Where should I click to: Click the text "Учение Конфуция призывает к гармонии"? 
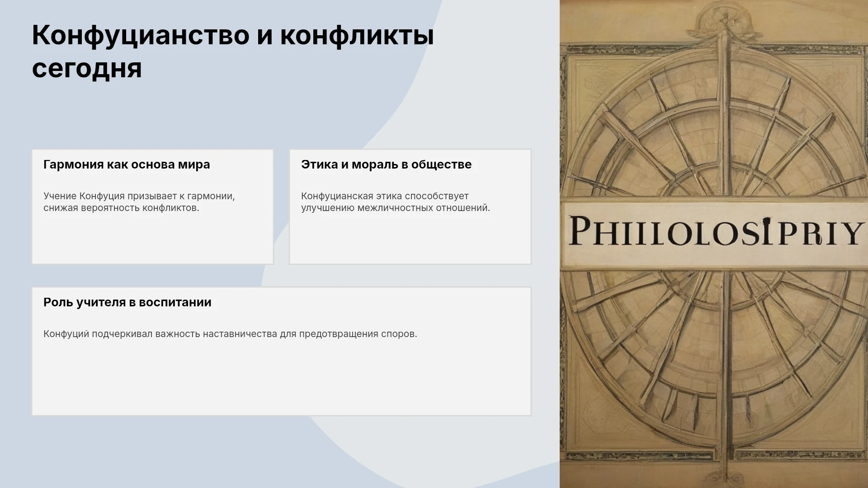click(x=138, y=196)
